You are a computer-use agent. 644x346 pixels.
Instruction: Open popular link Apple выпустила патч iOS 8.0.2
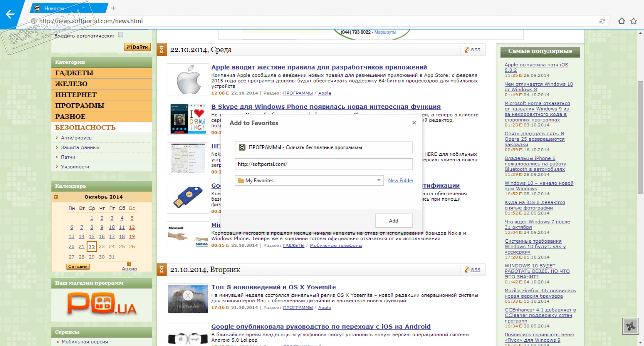[537, 67]
